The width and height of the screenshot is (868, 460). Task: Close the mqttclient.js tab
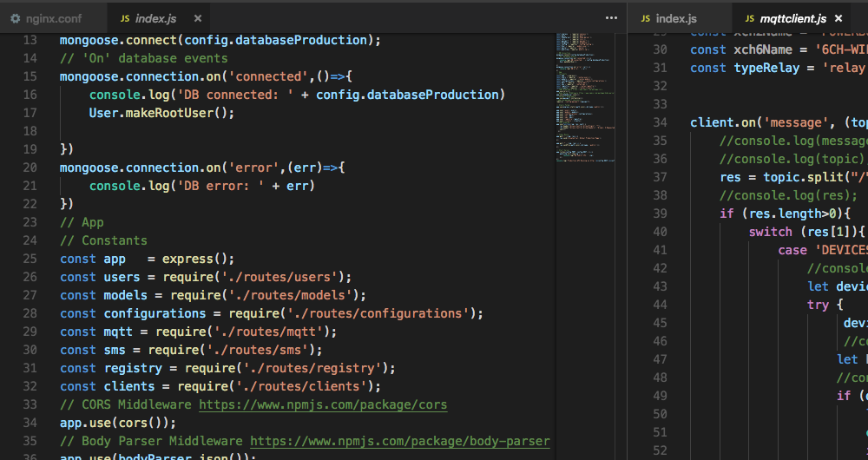[838, 18]
